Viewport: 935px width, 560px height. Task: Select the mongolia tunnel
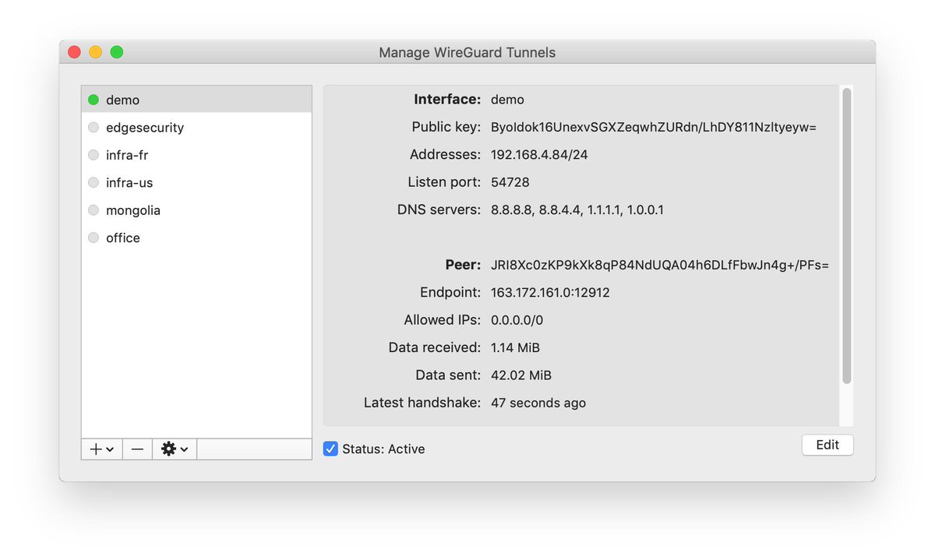click(x=196, y=210)
